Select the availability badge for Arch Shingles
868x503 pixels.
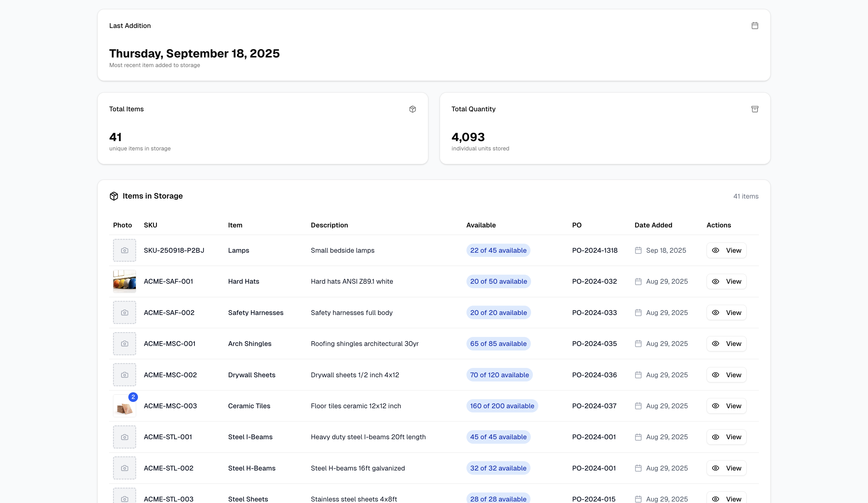tap(498, 343)
